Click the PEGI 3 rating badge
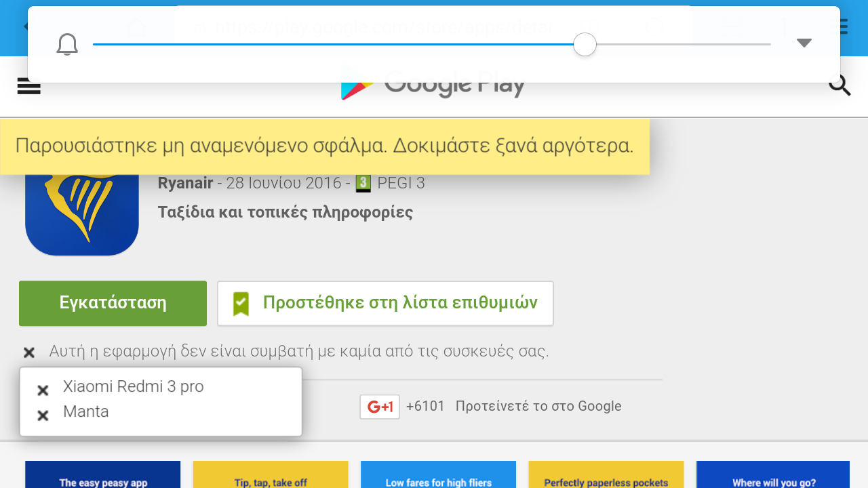This screenshot has height=488, width=868. 363,184
